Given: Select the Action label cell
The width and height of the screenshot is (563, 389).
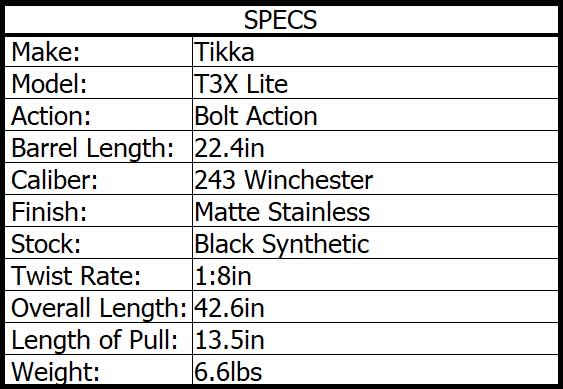Looking at the screenshot, I should 99,115.
